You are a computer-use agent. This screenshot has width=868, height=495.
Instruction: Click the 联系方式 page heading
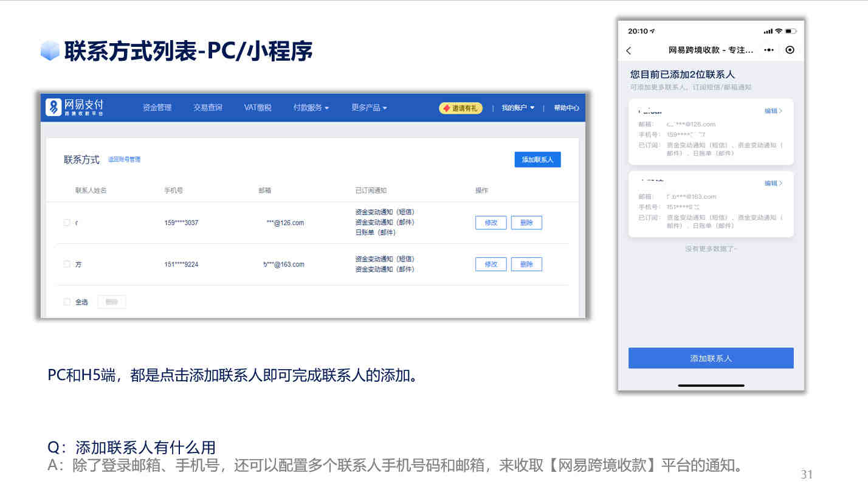(81, 159)
